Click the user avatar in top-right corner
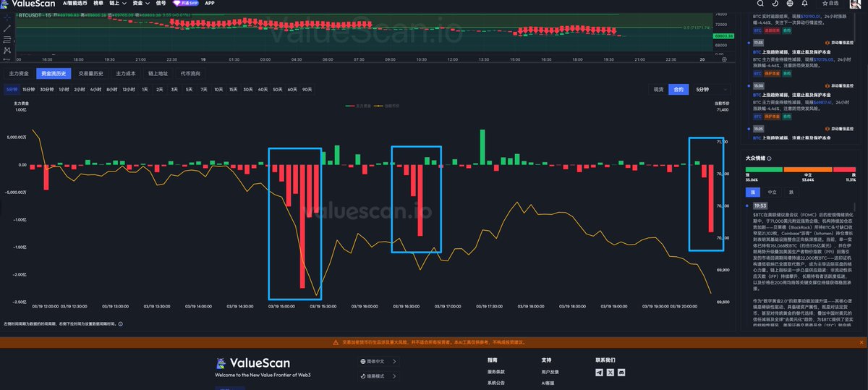The width and height of the screenshot is (868, 390). tap(855, 4)
